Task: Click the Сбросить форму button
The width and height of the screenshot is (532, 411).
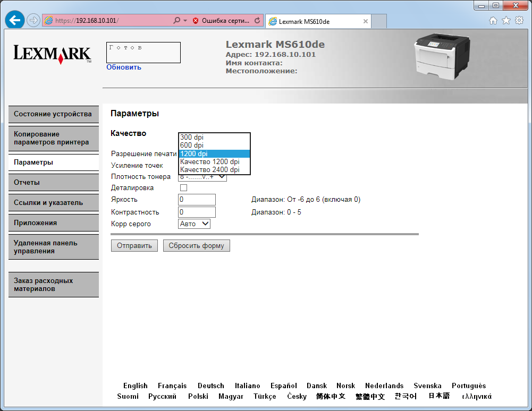Action: pyautogui.click(x=197, y=245)
